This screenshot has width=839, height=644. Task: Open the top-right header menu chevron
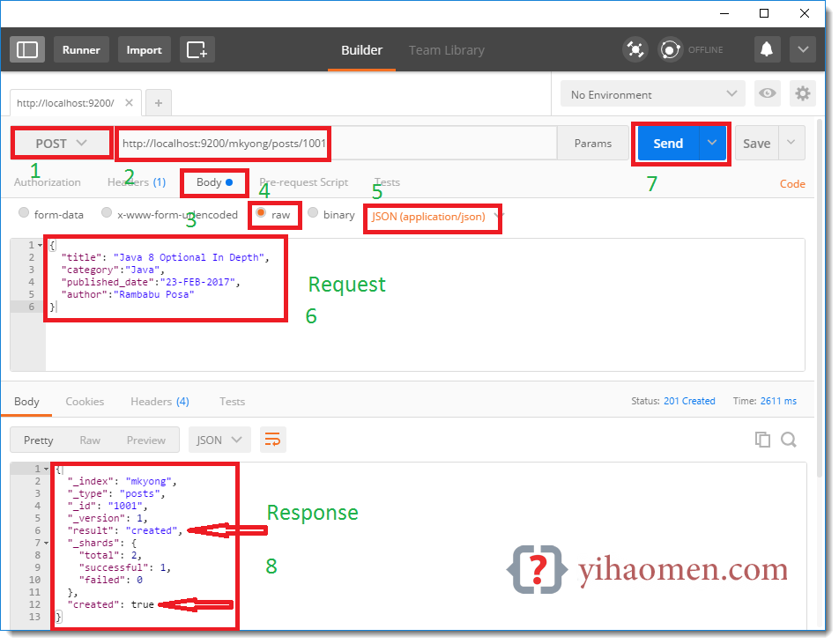[x=803, y=49]
